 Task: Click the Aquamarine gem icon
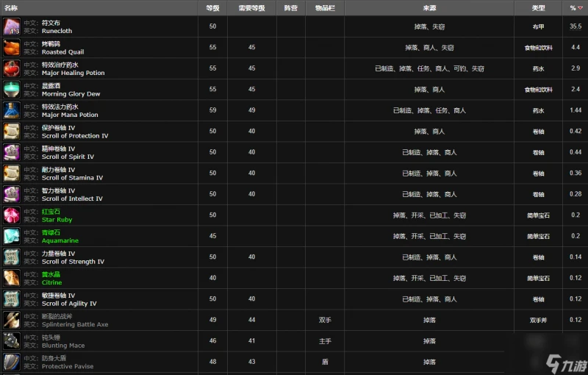[12, 237]
